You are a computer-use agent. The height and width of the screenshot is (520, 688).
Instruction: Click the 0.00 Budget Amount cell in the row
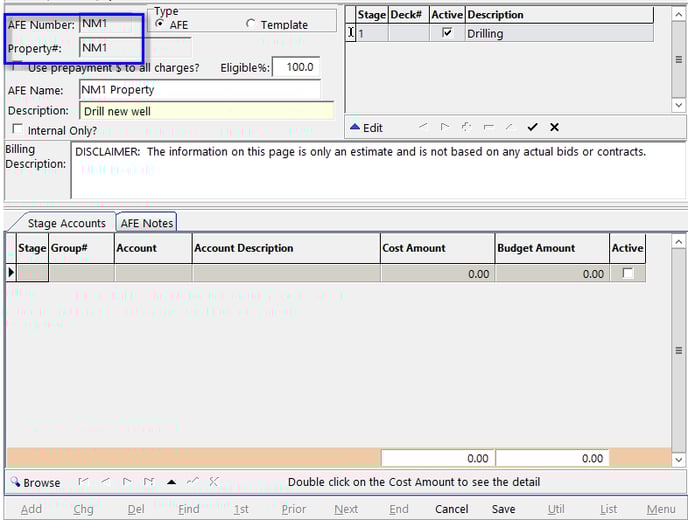point(552,273)
